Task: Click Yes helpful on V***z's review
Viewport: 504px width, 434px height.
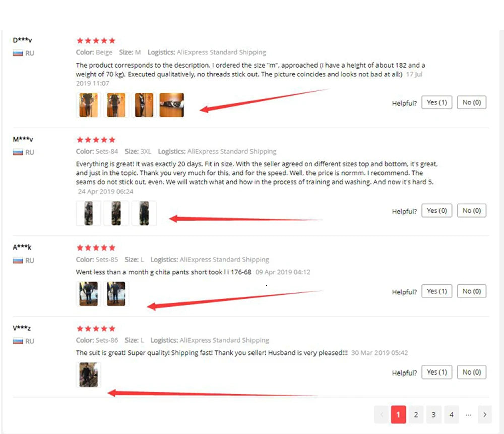Action: point(436,372)
